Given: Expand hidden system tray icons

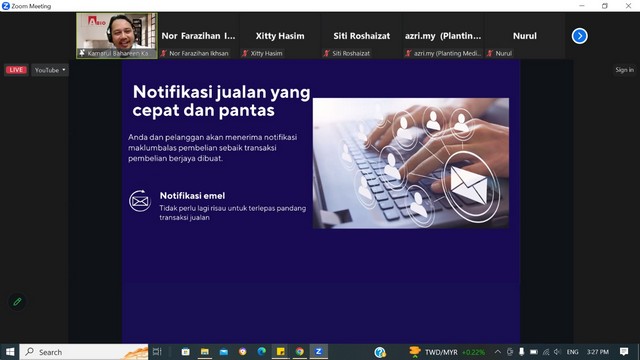Looking at the screenshot, I should click(498, 351).
